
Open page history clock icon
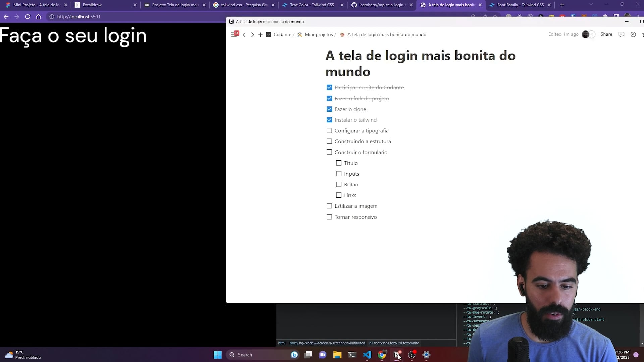633,34
